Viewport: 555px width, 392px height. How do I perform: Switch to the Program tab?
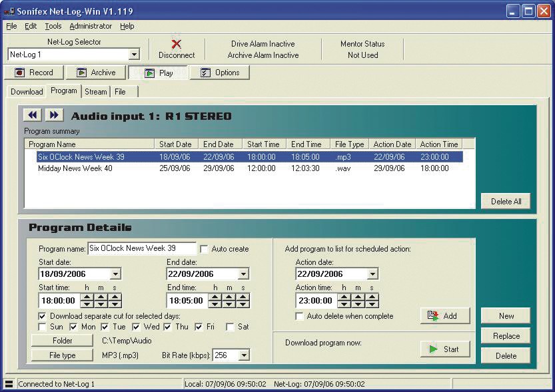[64, 91]
